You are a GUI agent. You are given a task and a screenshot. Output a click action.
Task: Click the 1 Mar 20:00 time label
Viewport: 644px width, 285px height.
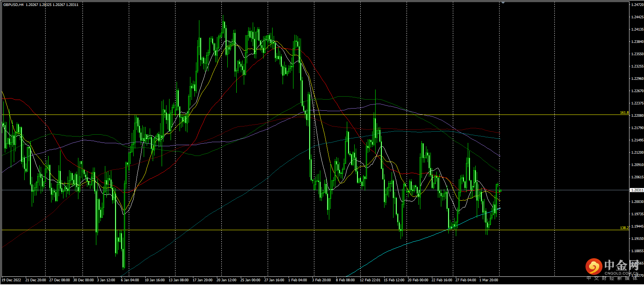pyautogui.click(x=488, y=280)
